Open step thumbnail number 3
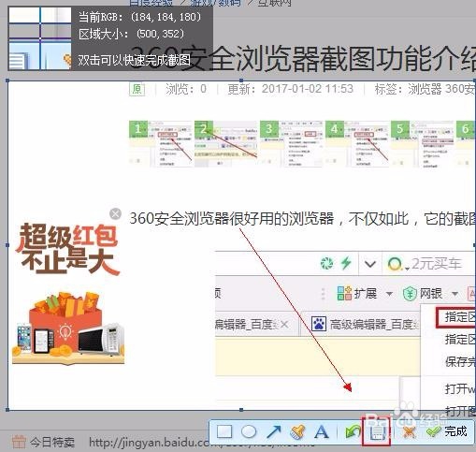The image size is (476, 452). pos(292,143)
